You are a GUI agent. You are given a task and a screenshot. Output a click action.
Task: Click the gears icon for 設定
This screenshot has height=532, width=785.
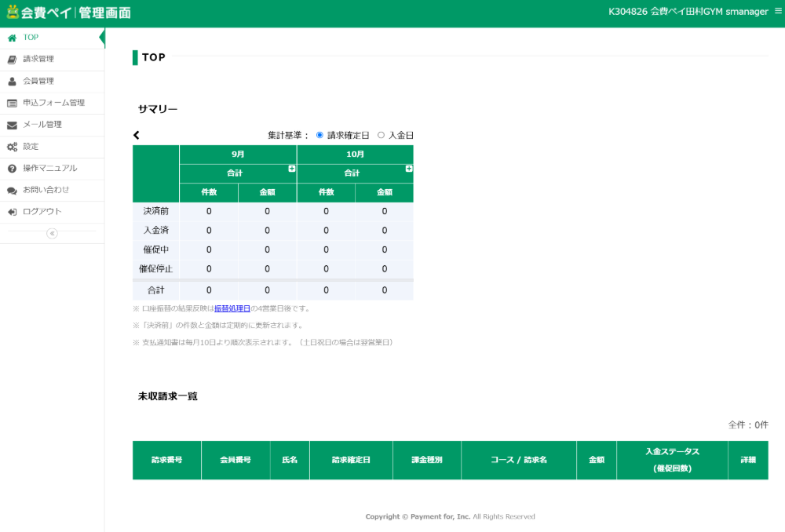pyautogui.click(x=12, y=147)
